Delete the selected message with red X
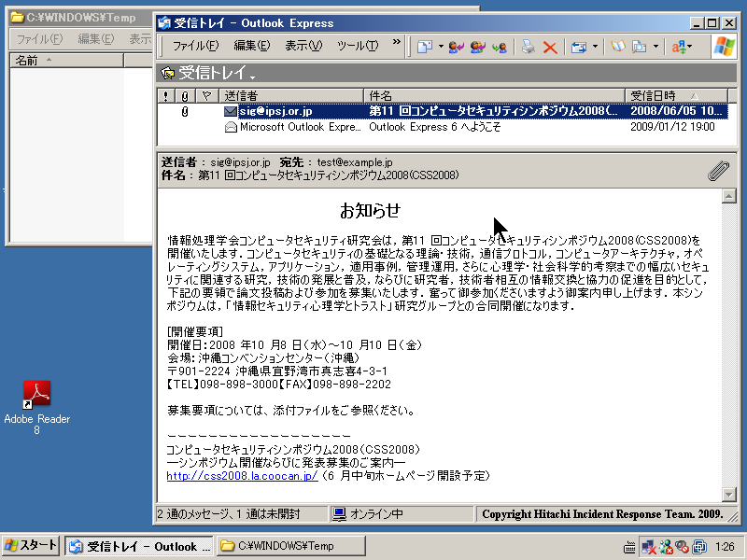This screenshot has height=560, width=747. pyautogui.click(x=550, y=46)
